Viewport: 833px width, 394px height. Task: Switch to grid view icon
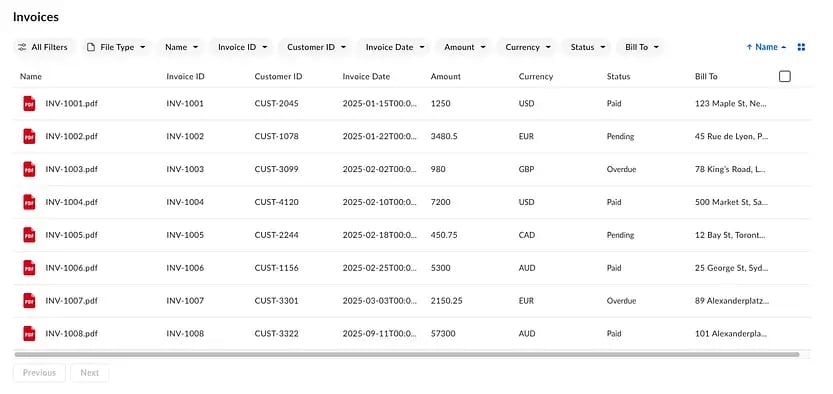[802, 47]
